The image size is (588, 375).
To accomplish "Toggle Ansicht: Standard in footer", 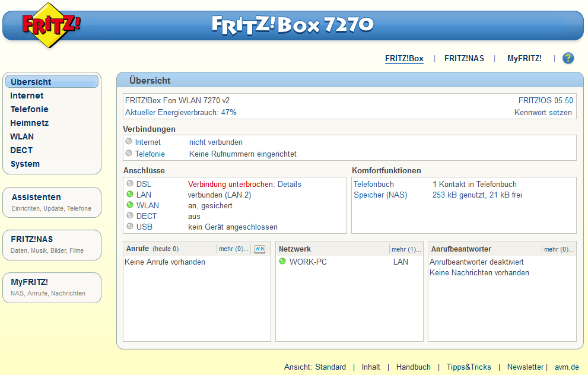I will (x=315, y=367).
